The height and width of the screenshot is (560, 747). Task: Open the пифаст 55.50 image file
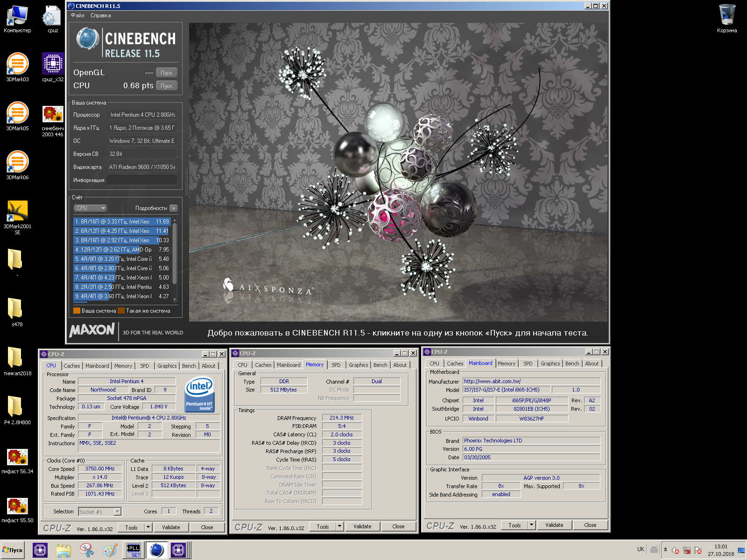coord(17,510)
